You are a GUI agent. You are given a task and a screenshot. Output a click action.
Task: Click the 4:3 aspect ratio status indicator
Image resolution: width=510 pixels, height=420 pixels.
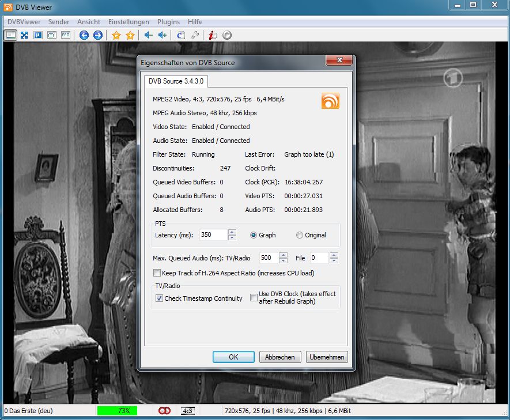(x=188, y=411)
